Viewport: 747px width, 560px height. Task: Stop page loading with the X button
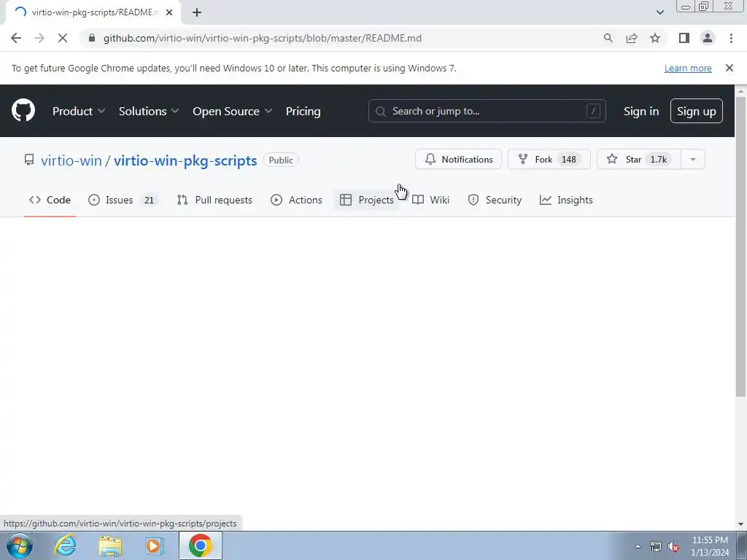63,38
